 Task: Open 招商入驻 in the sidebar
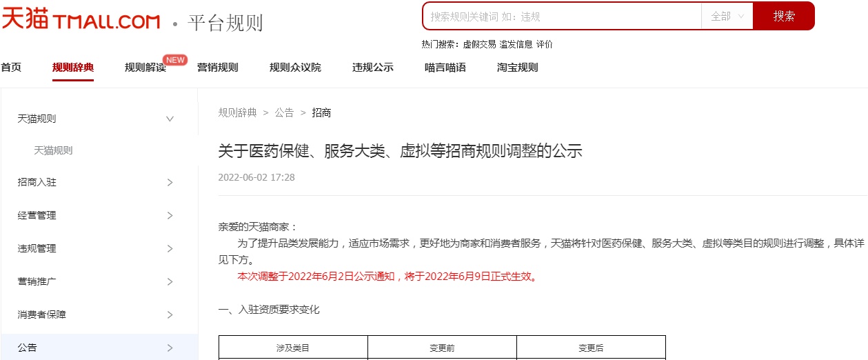point(37,182)
